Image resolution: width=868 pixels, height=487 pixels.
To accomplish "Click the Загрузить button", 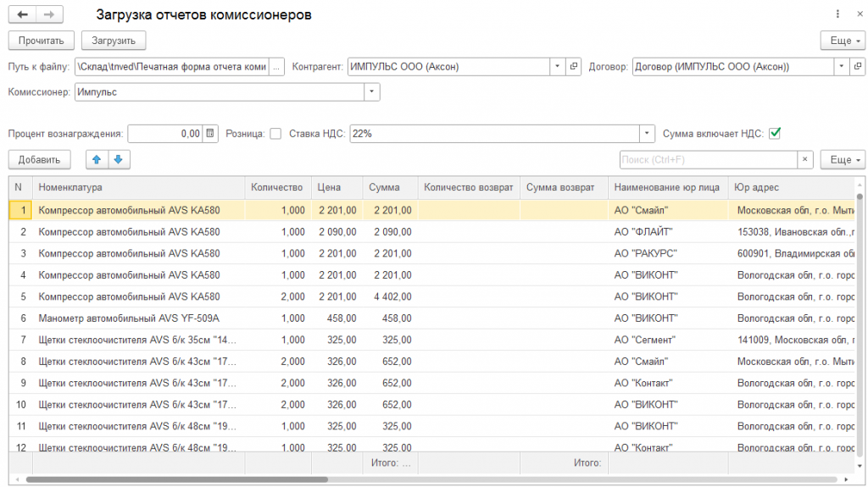I will point(114,41).
